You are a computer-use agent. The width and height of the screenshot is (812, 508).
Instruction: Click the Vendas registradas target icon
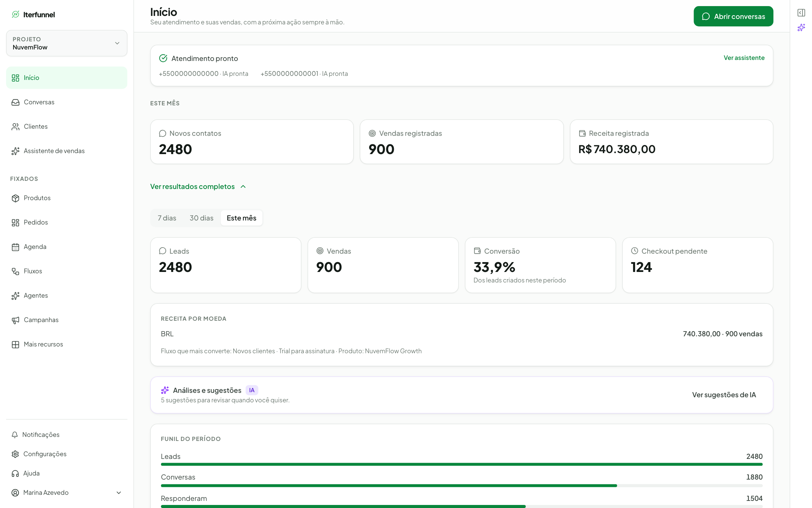coord(372,133)
